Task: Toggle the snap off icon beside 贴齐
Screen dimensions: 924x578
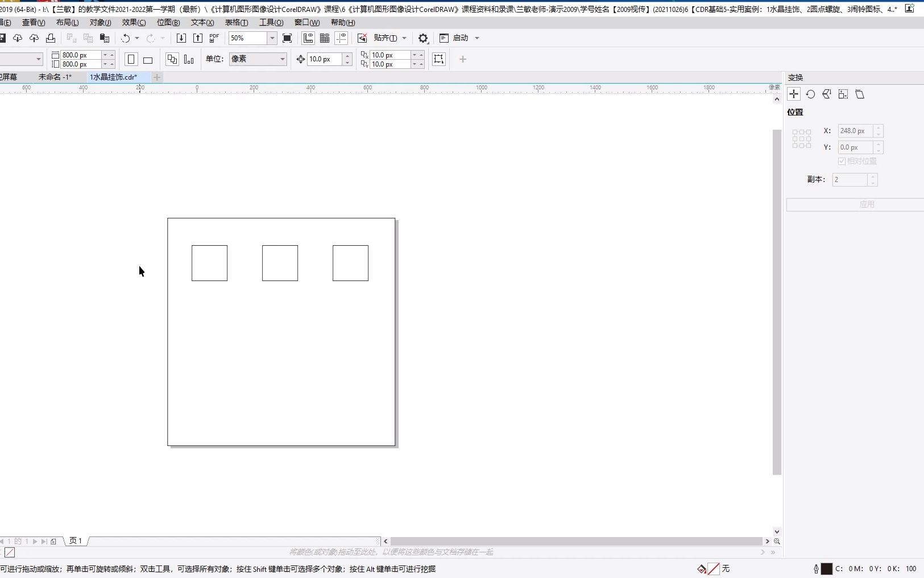Action: (362, 38)
